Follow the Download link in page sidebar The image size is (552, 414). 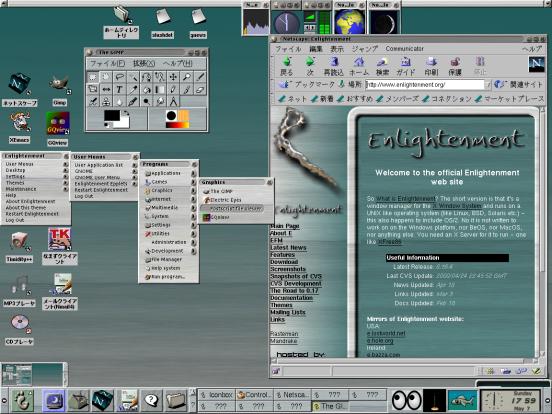coord(284,262)
